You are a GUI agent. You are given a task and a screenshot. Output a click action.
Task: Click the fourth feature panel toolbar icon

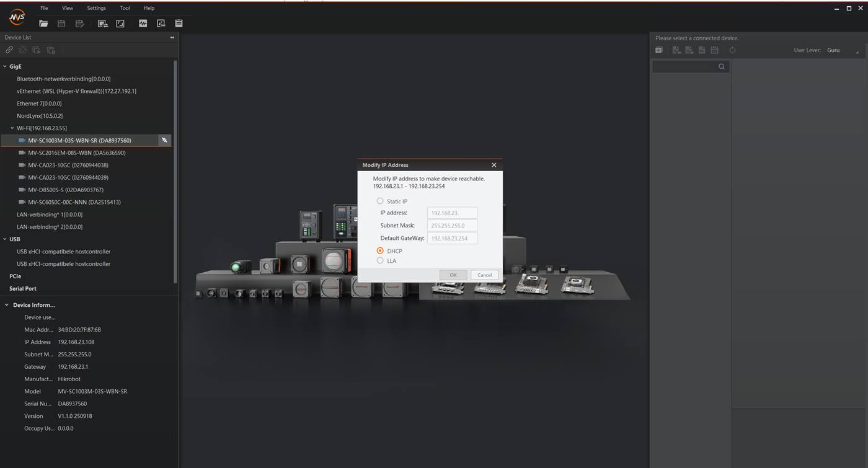pyautogui.click(x=702, y=50)
